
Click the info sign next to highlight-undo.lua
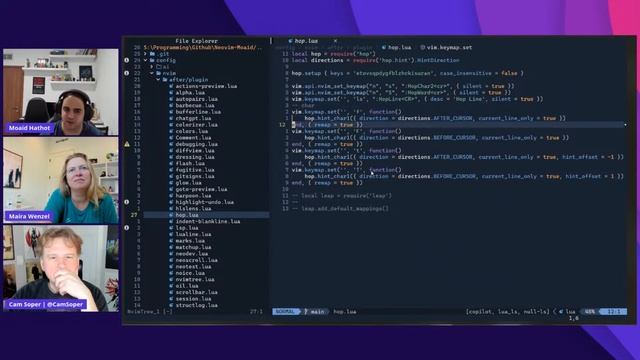[127, 202]
